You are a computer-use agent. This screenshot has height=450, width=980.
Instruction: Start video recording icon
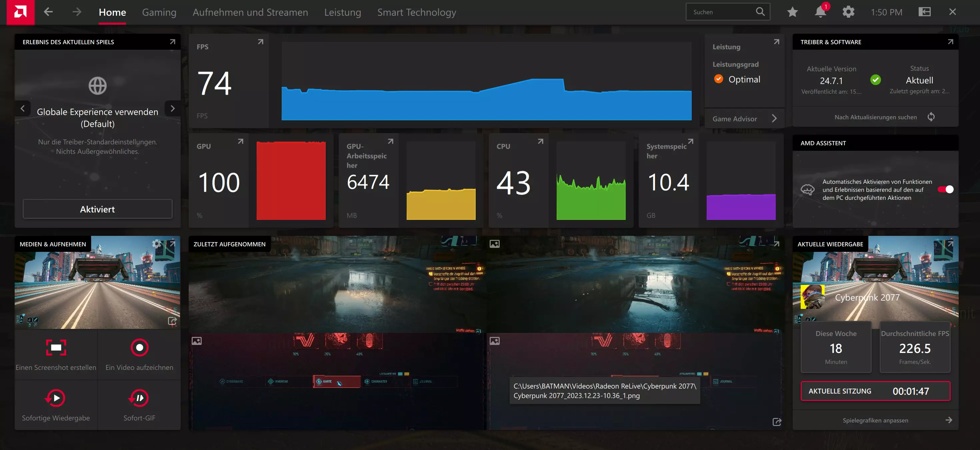click(139, 347)
